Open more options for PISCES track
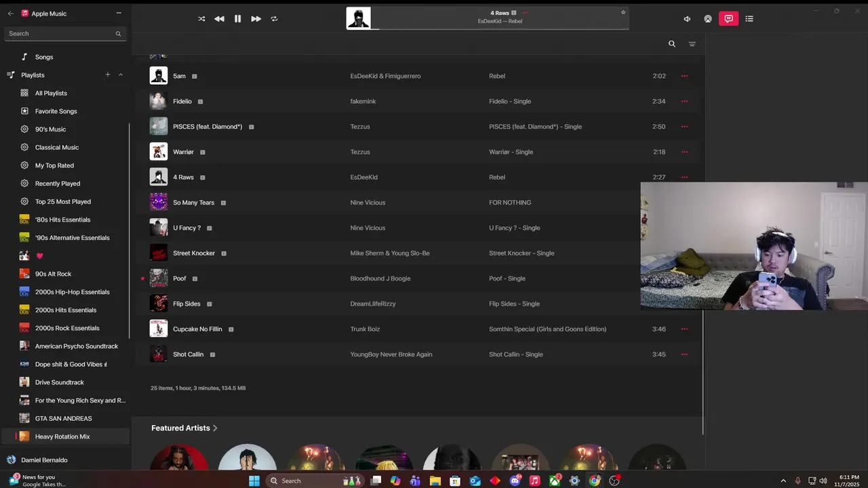This screenshot has height=488, width=868. (x=684, y=127)
